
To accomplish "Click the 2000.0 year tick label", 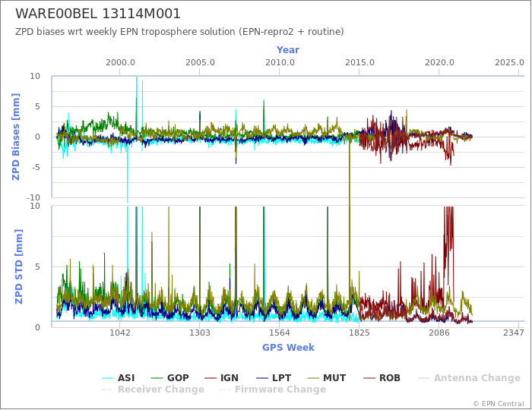I will [x=120, y=63].
